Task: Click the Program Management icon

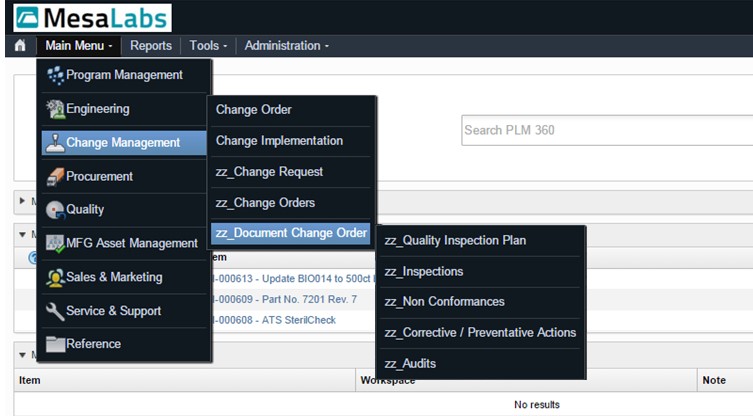Action: tap(55, 75)
